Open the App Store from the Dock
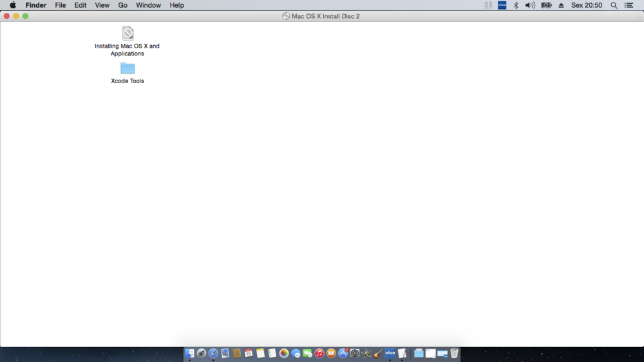644x362 pixels. (343, 354)
